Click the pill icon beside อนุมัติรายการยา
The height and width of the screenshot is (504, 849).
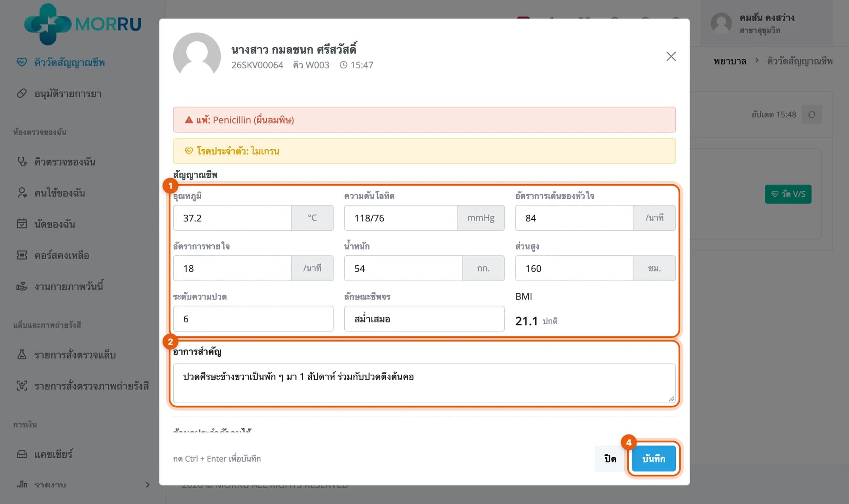coord(22,93)
